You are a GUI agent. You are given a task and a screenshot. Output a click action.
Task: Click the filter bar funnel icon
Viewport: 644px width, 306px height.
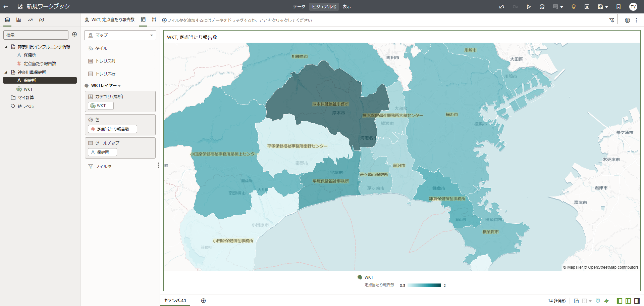point(612,20)
